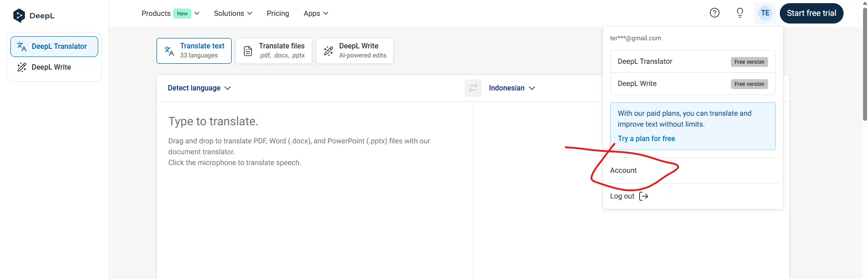Follow the Try a plan for free link
The height and width of the screenshot is (279, 868).
pyautogui.click(x=646, y=139)
